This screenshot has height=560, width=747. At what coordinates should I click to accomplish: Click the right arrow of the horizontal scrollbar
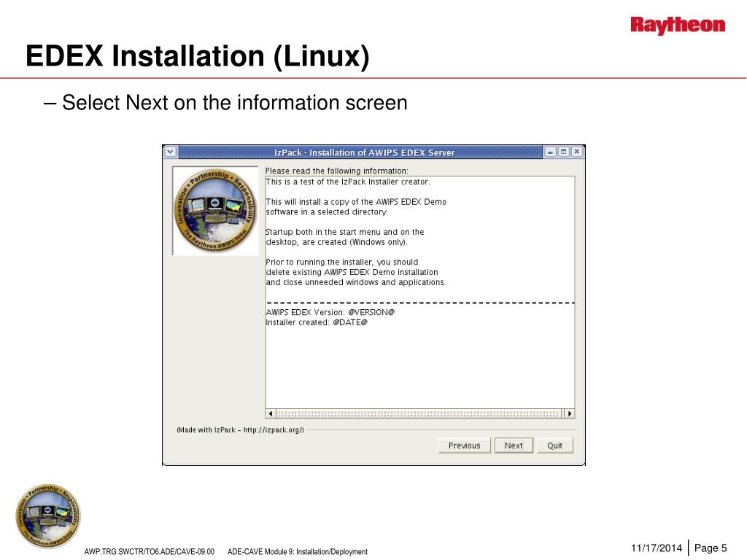coord(569,413)
